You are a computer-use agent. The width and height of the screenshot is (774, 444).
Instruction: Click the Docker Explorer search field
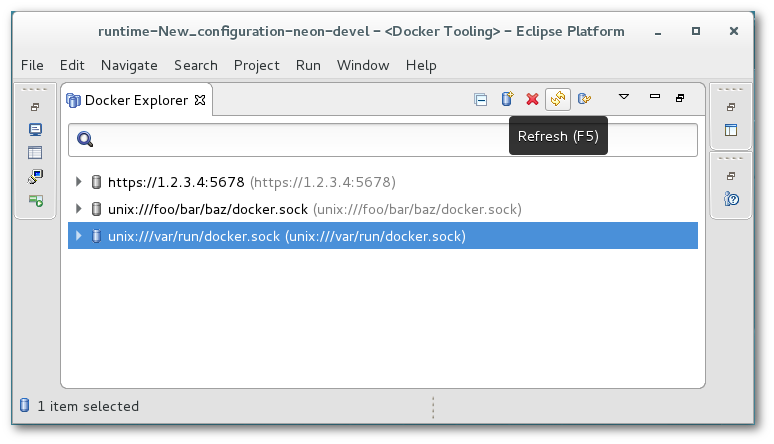pos(390,140)
